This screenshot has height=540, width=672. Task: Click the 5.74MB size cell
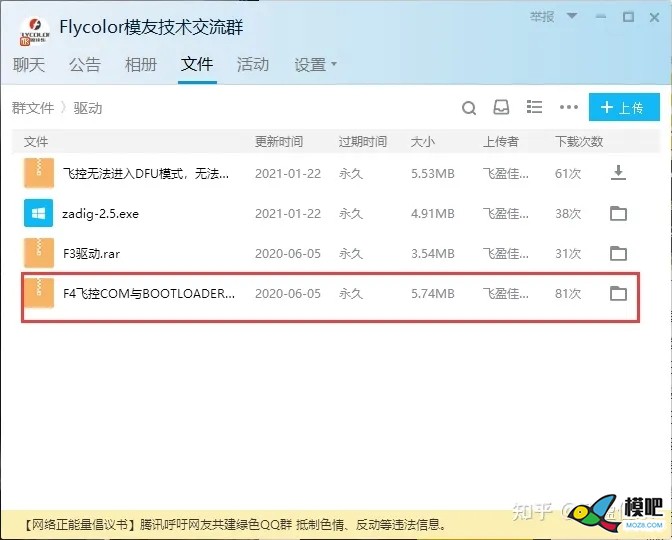(433, 294)
